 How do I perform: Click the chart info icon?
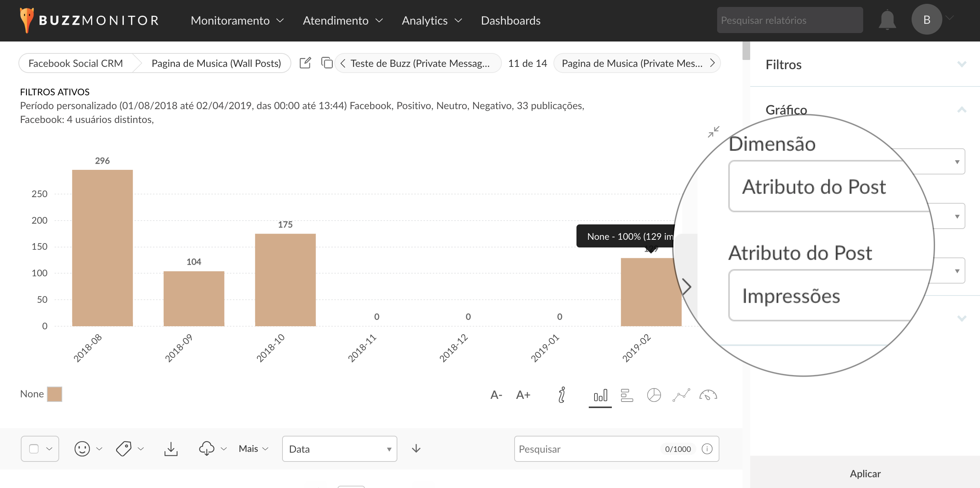coord(562,395)
